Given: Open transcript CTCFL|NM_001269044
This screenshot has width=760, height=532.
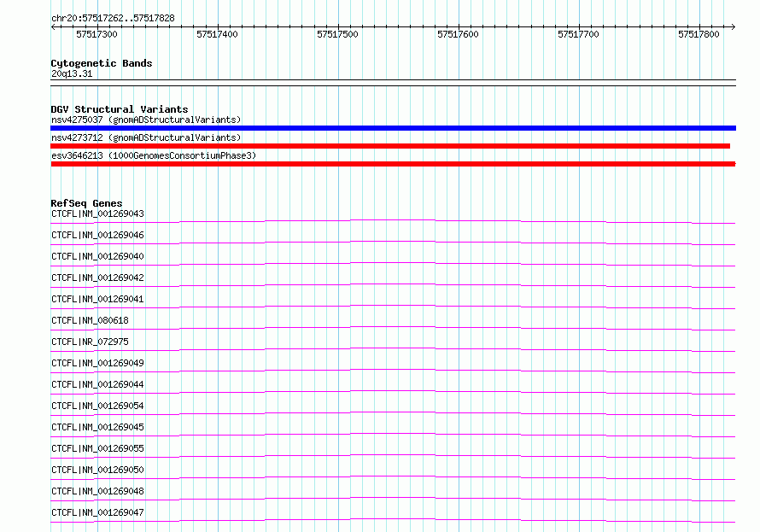Looking at the screenshot, I should coord(97,385).
